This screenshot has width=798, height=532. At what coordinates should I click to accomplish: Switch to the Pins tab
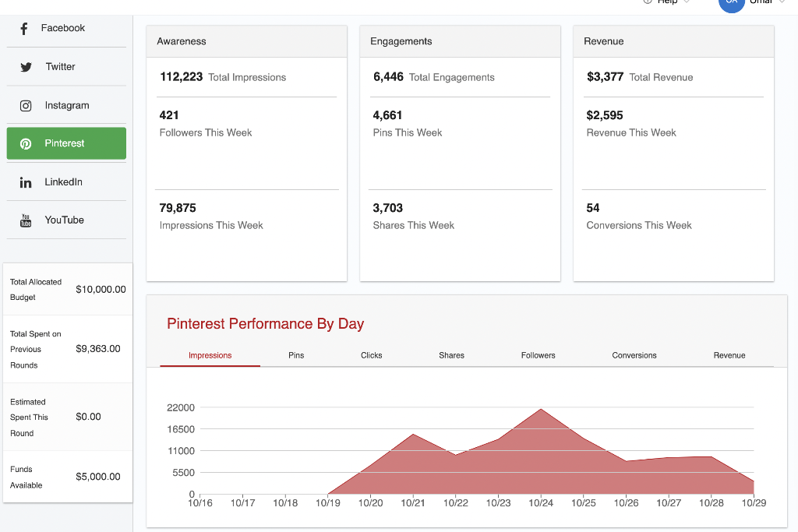[296, 355]
